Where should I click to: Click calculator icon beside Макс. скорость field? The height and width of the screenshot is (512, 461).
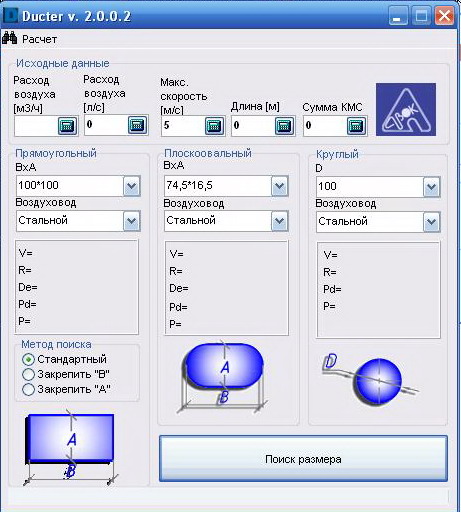coord(214,126)
